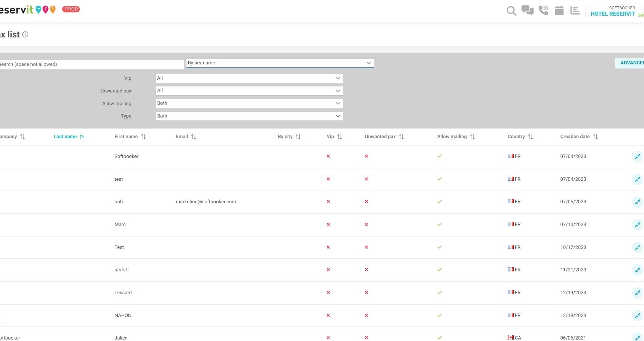Click the merge icon on sfsfsff row
The image size is (644, 341).
point(638,270)
